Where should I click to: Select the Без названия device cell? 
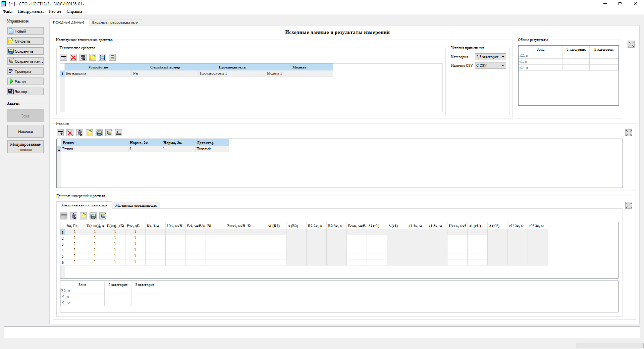coord(98,73)
